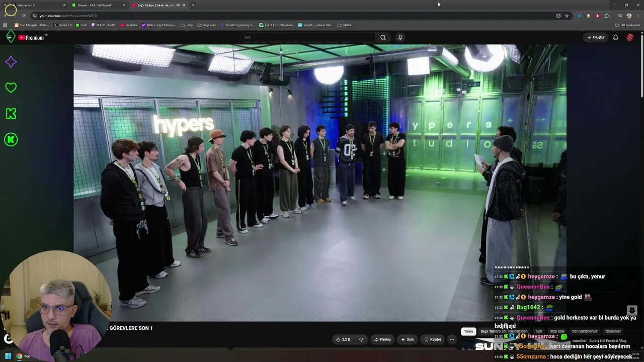Reload the page in Chrome
This screenshot has width=644, height=362.
click(x=23, y=16)
